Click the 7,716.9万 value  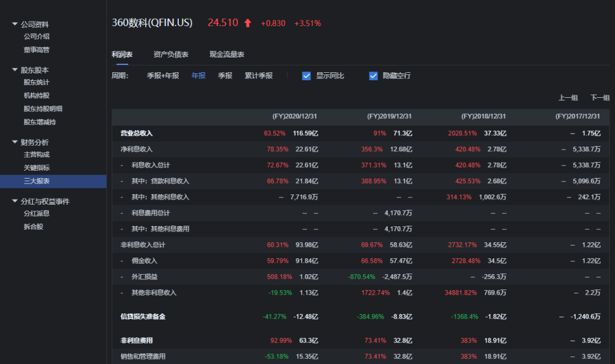(x=304, y=197)
